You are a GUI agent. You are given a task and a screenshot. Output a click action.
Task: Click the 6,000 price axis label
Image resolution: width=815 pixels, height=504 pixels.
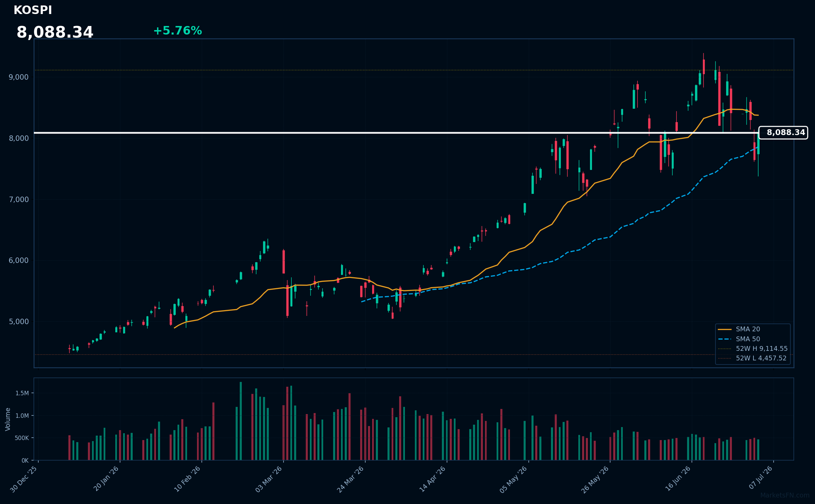[19, 261]
